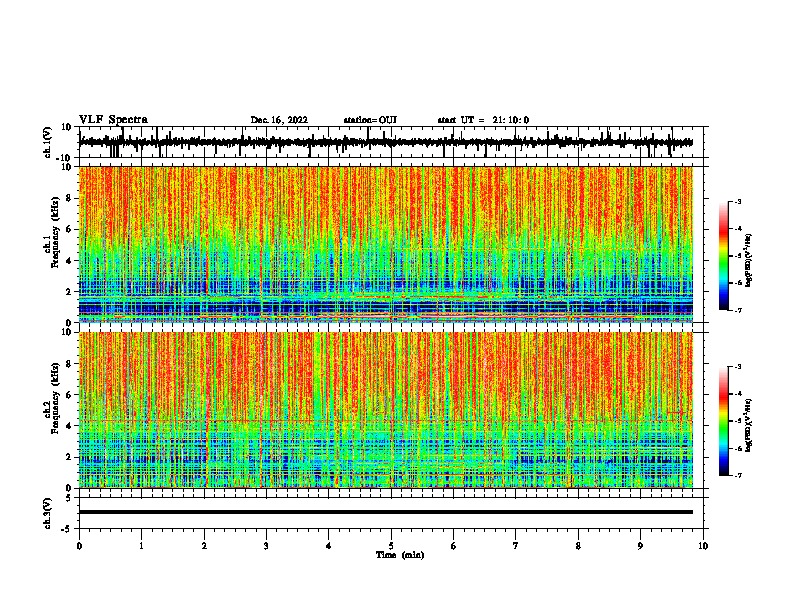
Task: Click the ch.1 "Frequency (kHz)" axis label
Action: coord(56,233)
